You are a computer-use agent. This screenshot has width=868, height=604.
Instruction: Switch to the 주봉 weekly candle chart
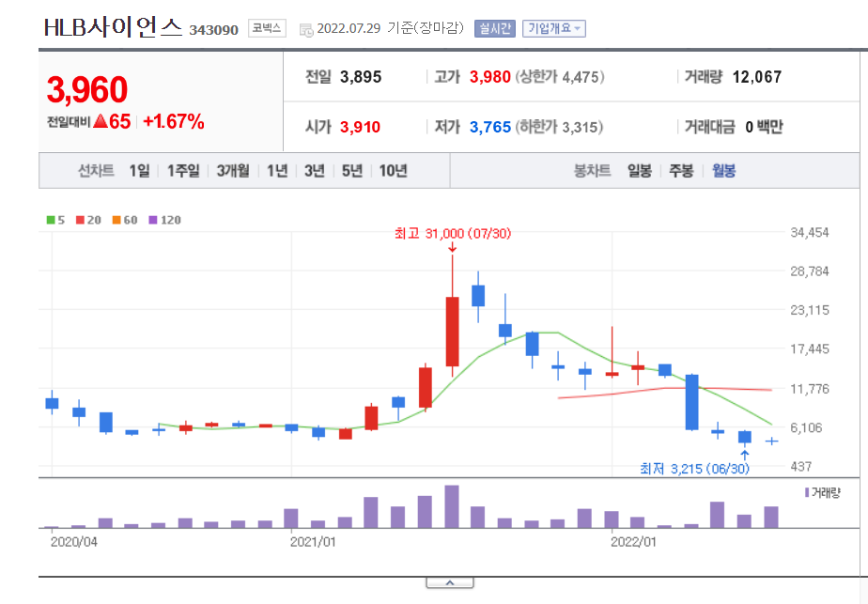[x=681, y=171]
